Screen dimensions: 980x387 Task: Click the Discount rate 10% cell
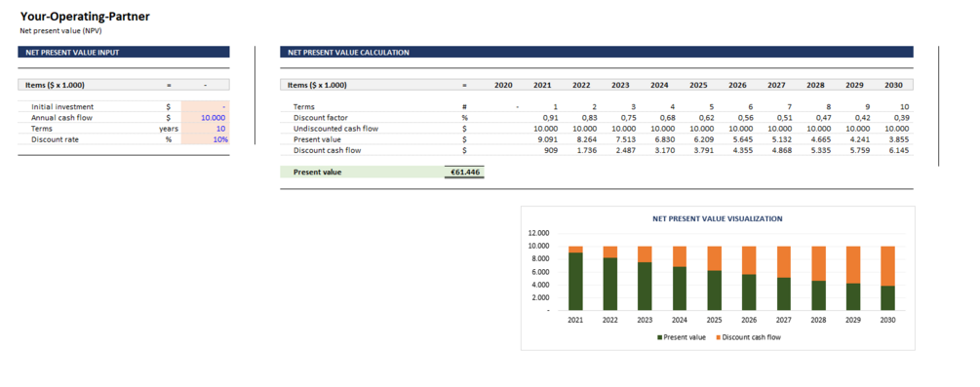pyautogui.click(x=205, y=139)
